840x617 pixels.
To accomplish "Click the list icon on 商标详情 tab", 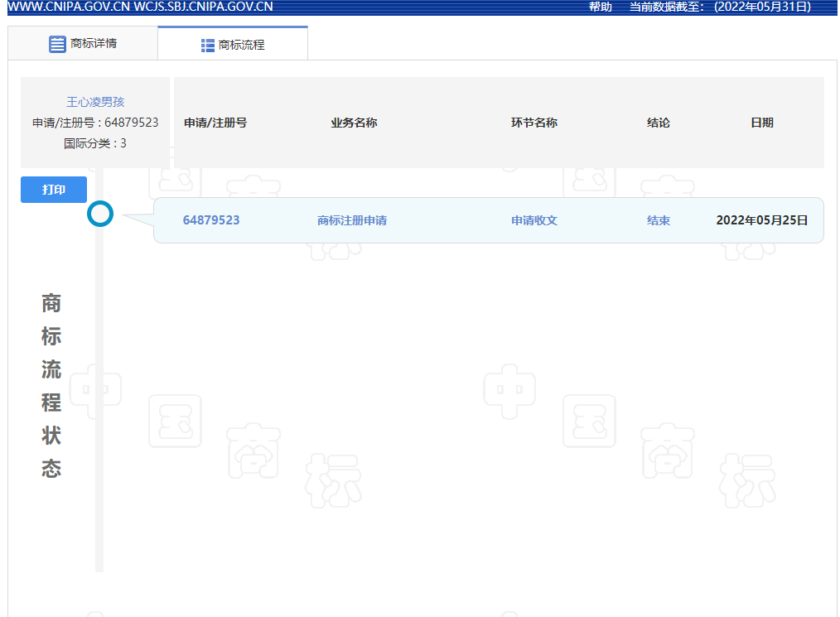I will tap(57, 44).
